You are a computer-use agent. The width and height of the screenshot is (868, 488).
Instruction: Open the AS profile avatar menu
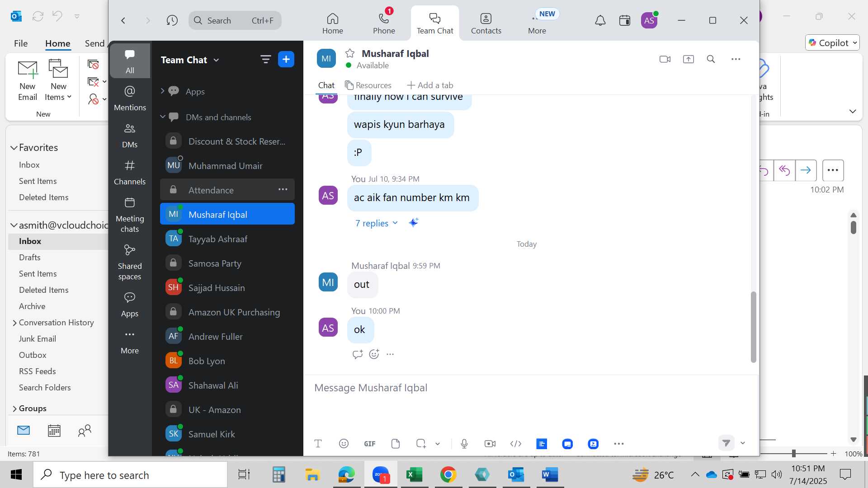click(x=649, y=20)
